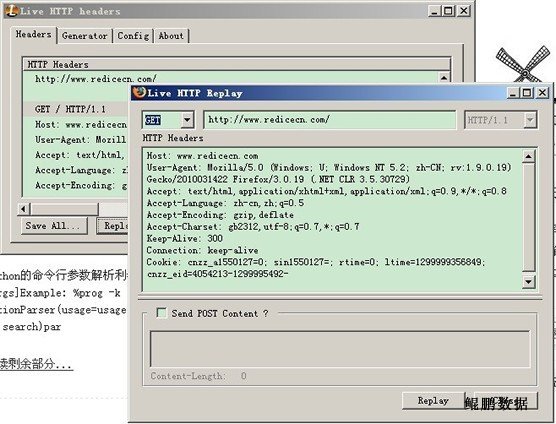The height and width of the screenshot is (424, 556).
Task: Click the Replay button in Live HTTP Replay
Action: (433, 401)
